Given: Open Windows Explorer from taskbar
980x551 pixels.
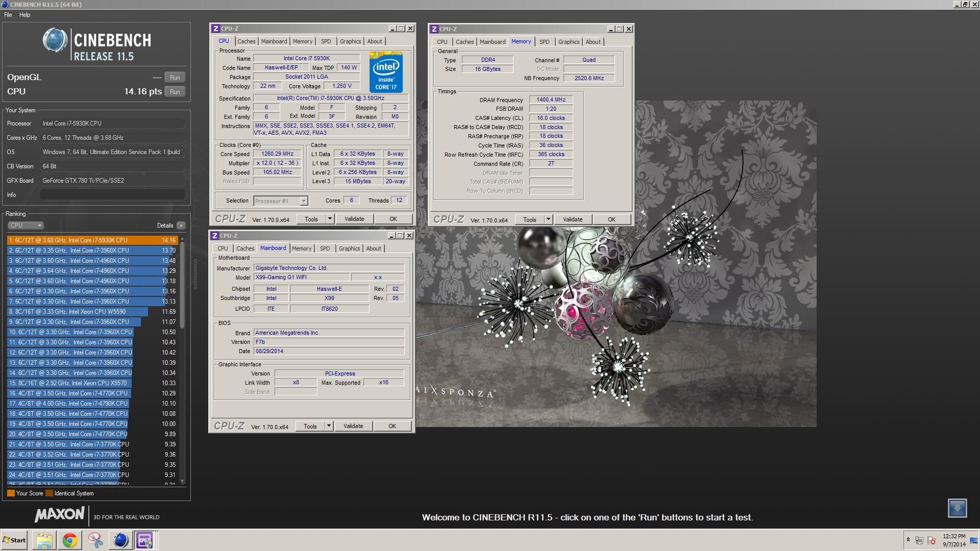Looking at the screenshot, I should [x=44, y=540].
